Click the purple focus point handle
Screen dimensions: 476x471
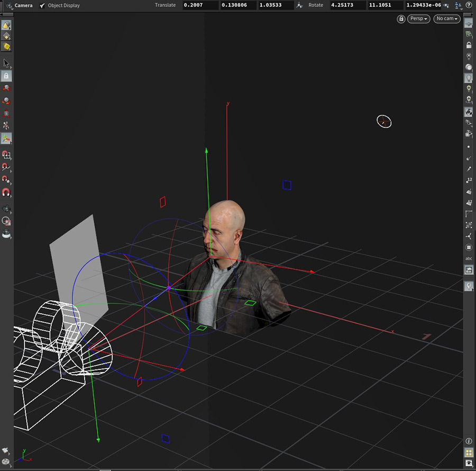(169, 287)
